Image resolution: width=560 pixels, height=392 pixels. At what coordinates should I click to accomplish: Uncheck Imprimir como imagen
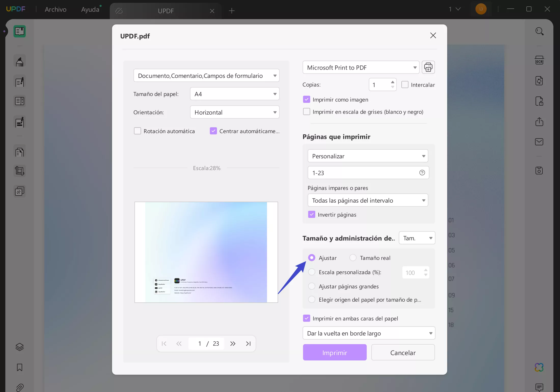tap(307, 100)
